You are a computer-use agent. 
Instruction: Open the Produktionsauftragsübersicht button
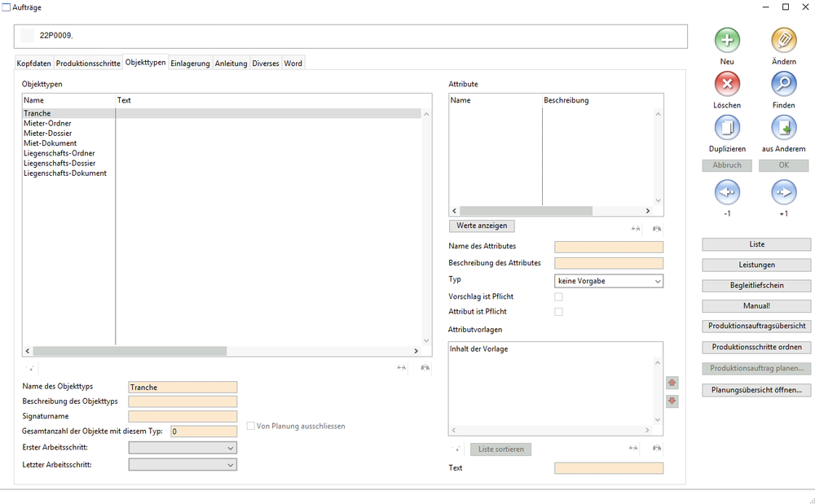(756, 326)
